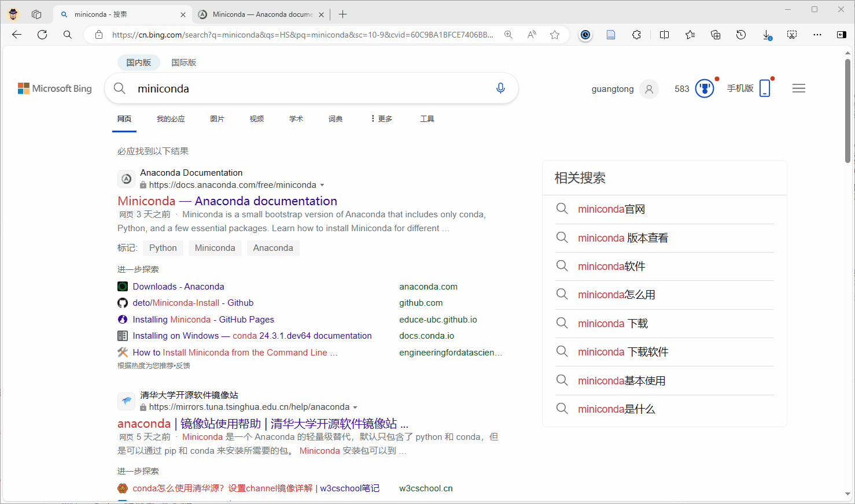The width and height of the screenshot is (855, 504).
Task: Open the Miniconda — Anaconda documentation result
Action: (x=227, y=201)
